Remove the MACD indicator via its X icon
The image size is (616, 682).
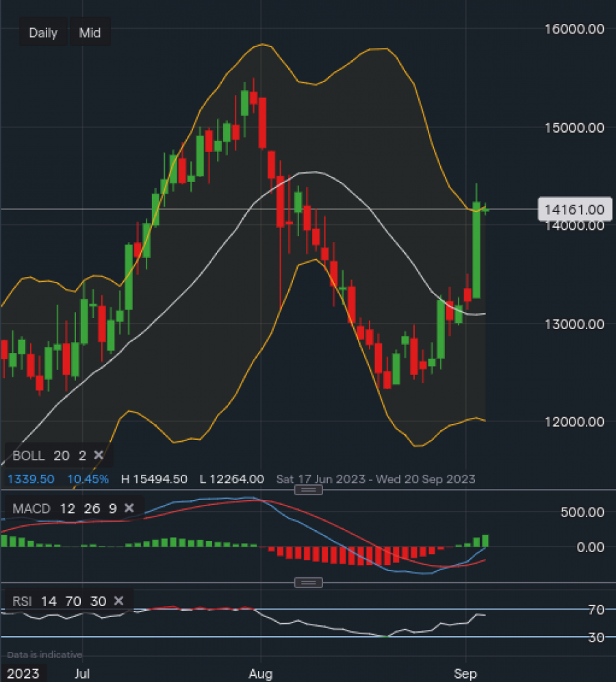click(x=129, y=508)
